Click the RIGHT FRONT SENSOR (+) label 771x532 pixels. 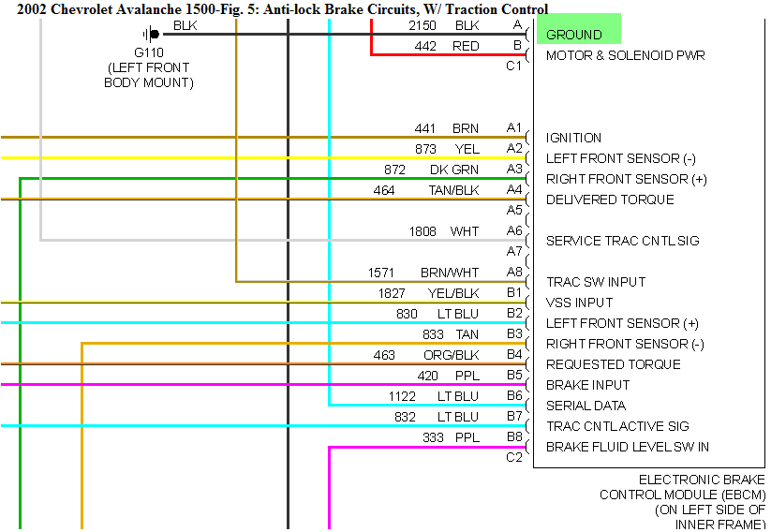[x=626, y=179]
